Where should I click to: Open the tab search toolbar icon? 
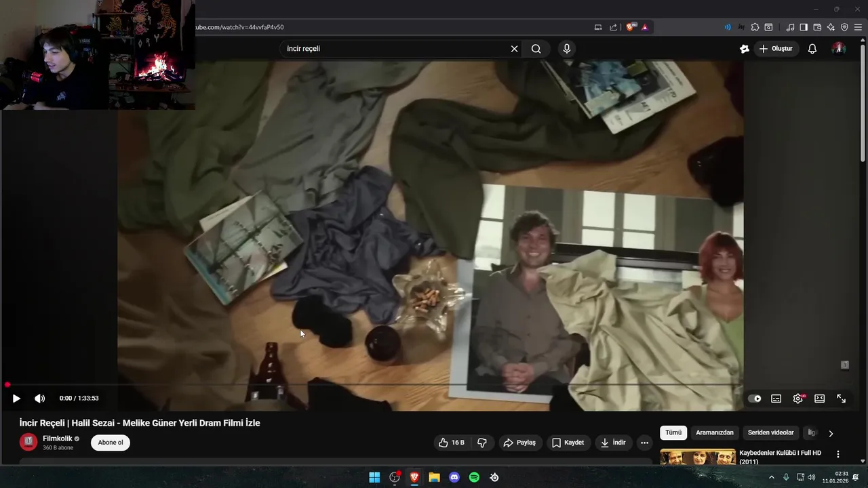pyautogui.click(x=768, y=27)
